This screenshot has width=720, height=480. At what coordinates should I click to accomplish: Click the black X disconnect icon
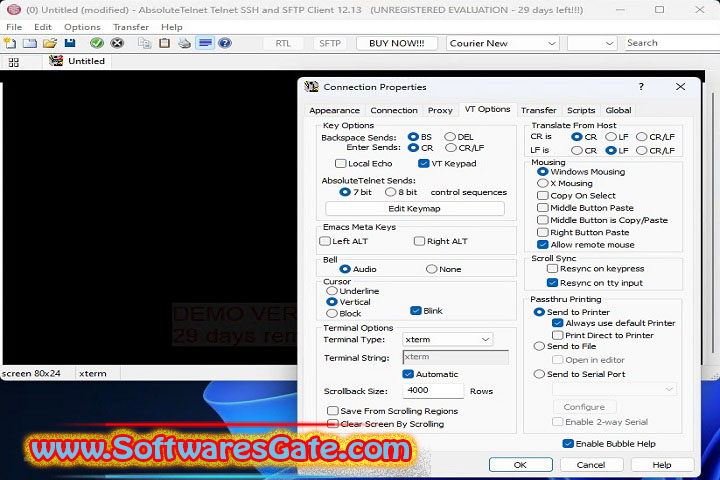[117, 43]
